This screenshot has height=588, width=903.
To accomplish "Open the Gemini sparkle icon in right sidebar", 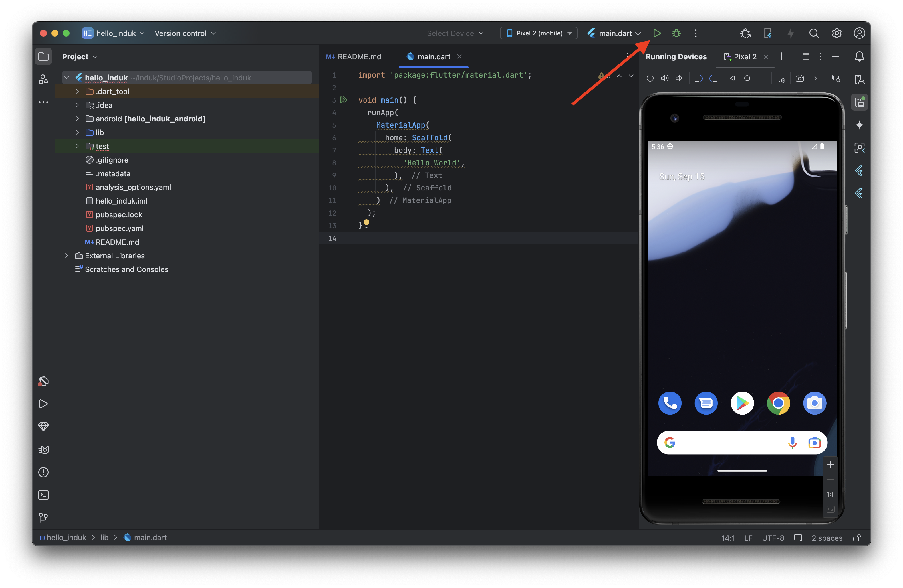I will 859,125.
